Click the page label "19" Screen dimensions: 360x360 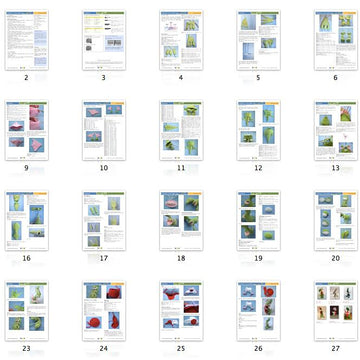click(258, 258)
